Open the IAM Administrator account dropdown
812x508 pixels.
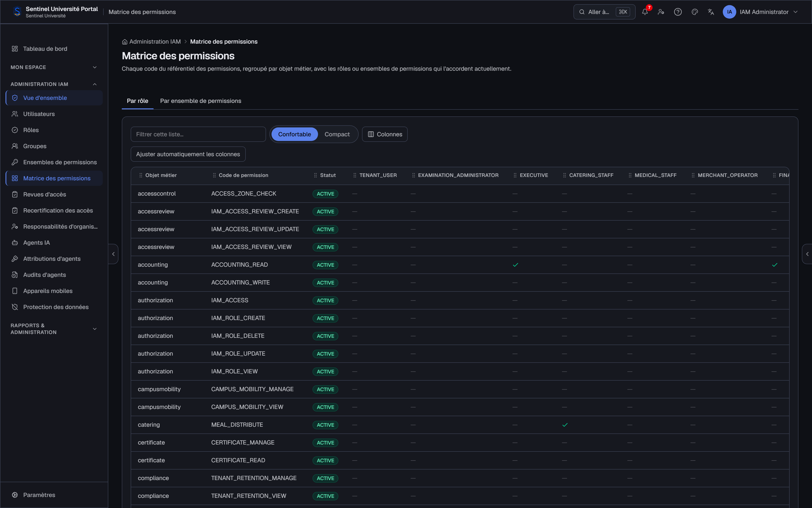point(760,12)
